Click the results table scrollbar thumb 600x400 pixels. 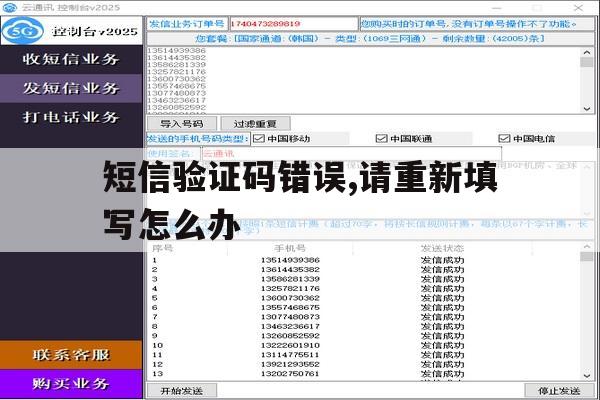coord(587,257)
